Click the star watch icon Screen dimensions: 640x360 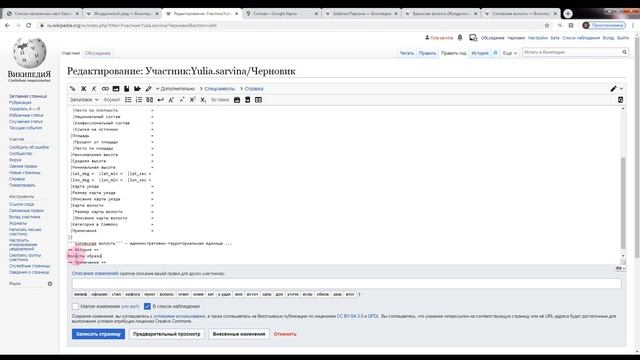(x=495, y=53)
